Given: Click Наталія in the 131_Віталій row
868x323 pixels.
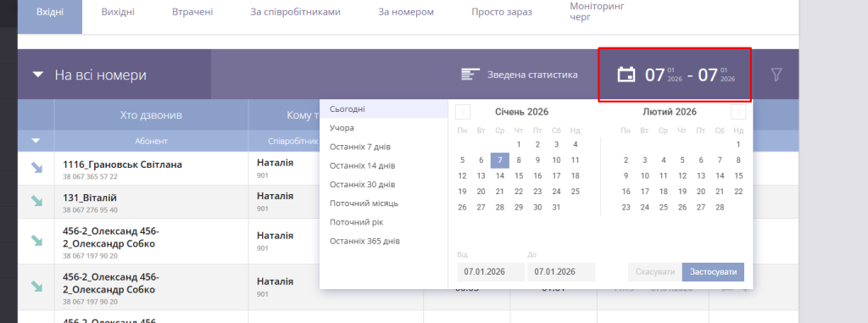Looking at the screenshot, I should (x=275, y=196).
